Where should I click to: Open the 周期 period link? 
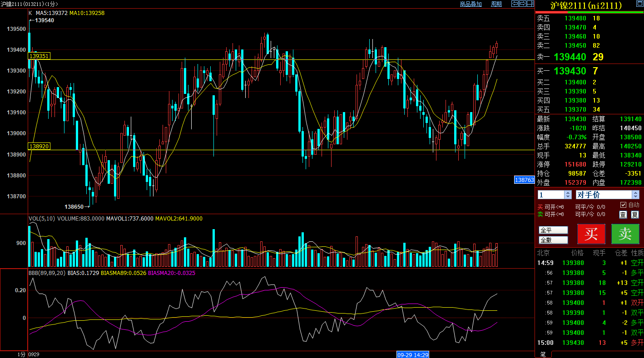tap(496, 4)
